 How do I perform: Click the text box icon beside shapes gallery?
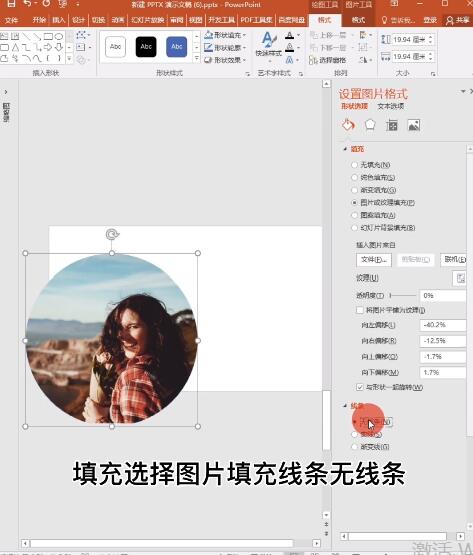point(81,47)
